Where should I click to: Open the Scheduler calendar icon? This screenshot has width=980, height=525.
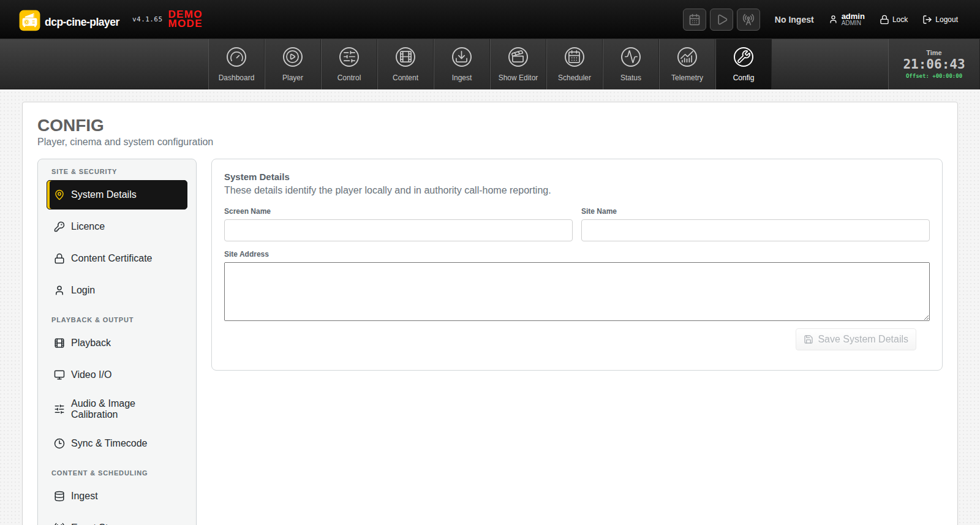pyautogui.click(x=575, y=57)
